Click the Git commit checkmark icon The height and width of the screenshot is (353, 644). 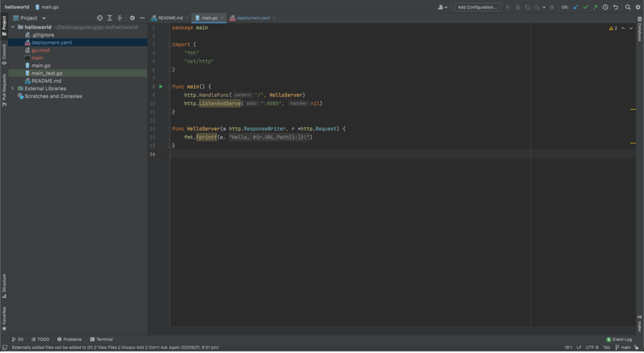[585, 7]
